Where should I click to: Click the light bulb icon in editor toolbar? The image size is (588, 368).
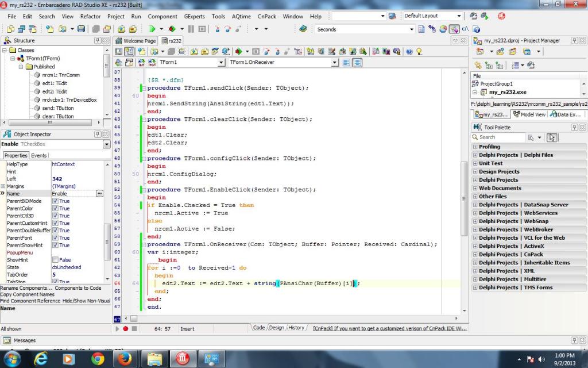coord(419,51)
